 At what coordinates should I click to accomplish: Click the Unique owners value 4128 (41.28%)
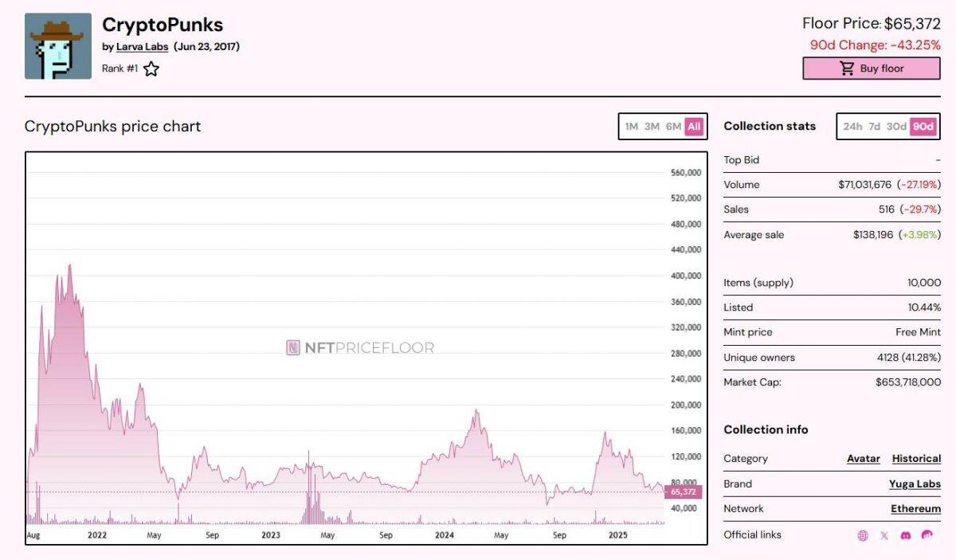point(909,358)
